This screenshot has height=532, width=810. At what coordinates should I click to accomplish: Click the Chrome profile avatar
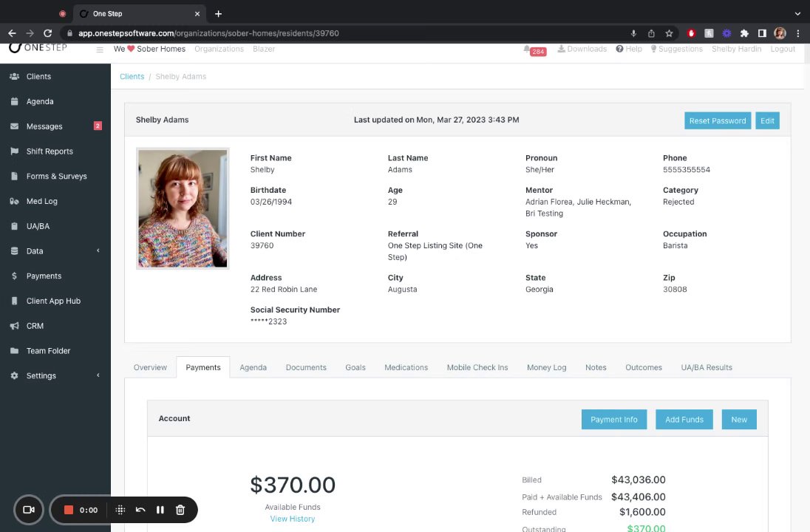click(x=780, y=33)
